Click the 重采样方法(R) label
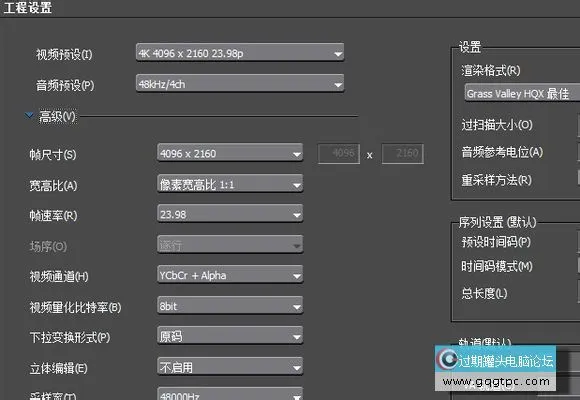Image resolution: width=580 pixels, height=400 pixels. click(x=496, y=180)
